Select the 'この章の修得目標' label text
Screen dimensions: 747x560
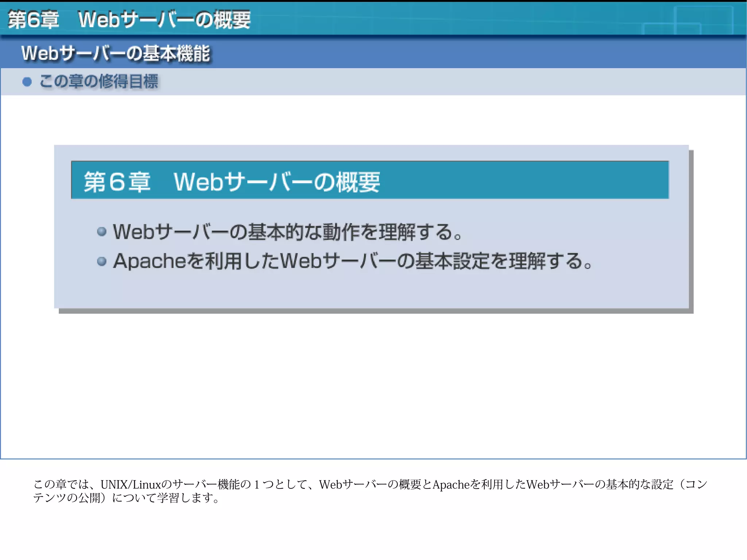pyautogui.click(x=99, y=81)
